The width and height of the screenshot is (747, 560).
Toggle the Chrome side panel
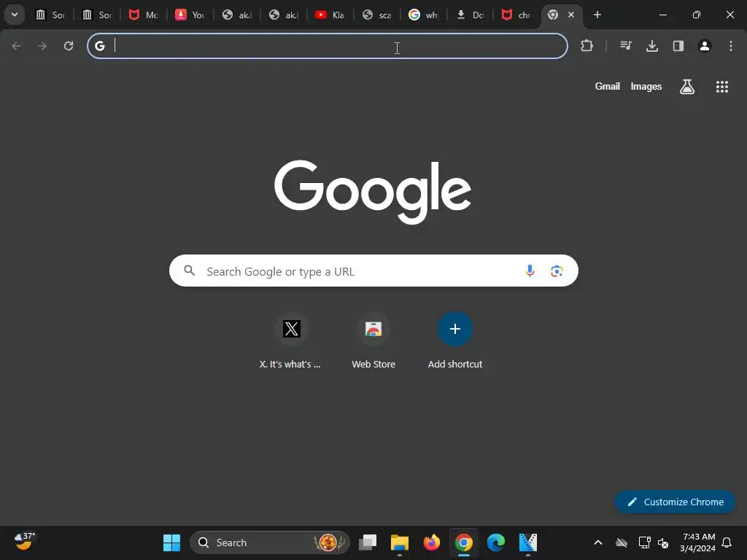(678, 46)
